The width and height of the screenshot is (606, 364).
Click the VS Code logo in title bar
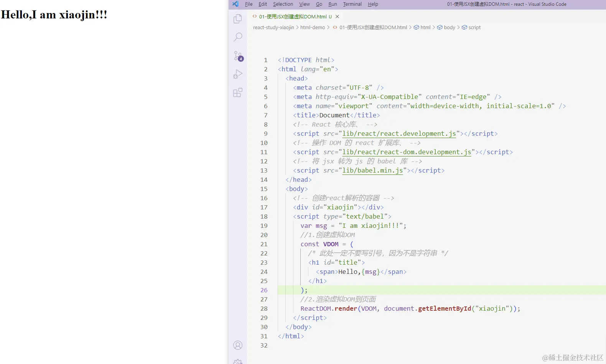click(235, 4)
